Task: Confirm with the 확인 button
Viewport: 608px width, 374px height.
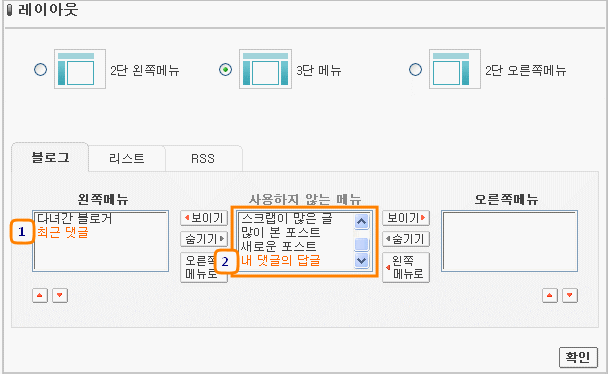Action: coord(578,357)
